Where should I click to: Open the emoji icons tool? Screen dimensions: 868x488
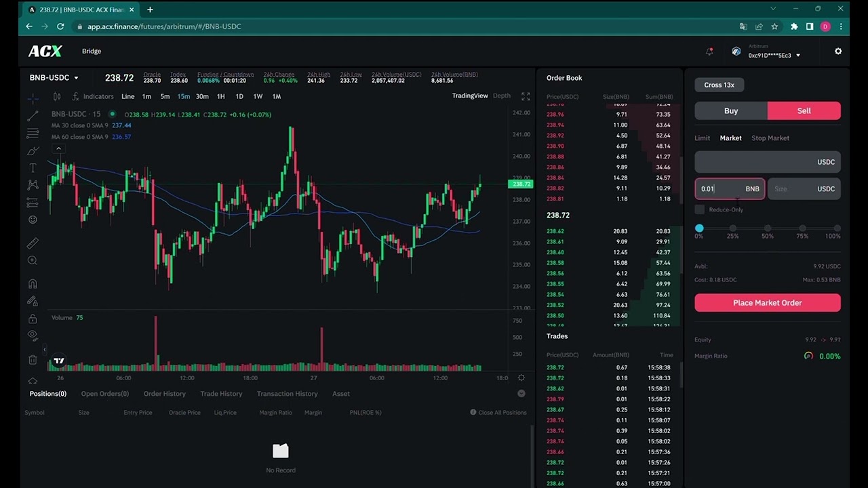coord(33,219)
